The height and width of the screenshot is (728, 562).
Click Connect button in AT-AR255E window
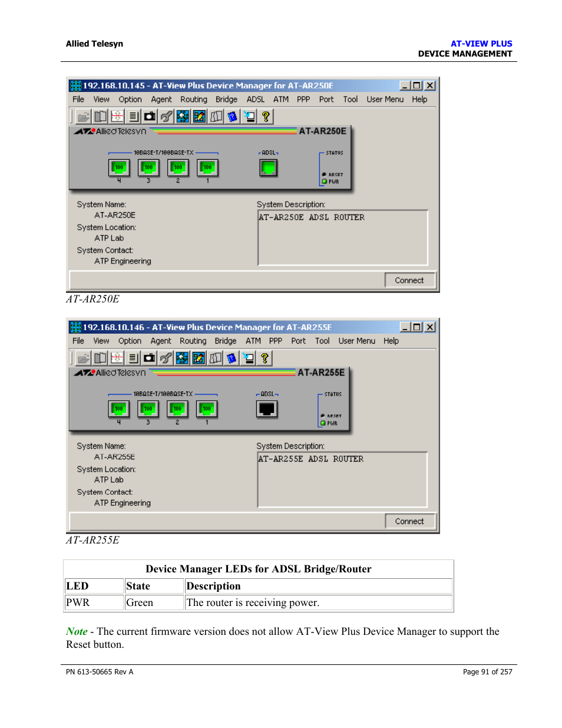[409, 522]
